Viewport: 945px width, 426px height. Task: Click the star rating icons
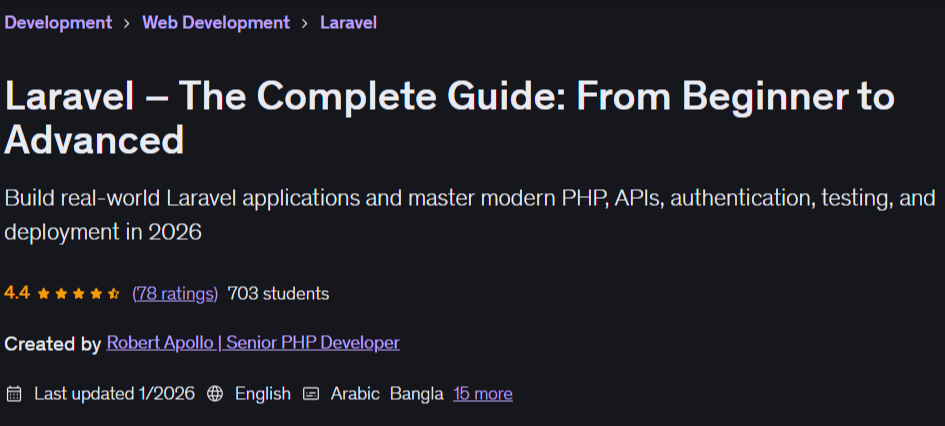pos(78,294)
